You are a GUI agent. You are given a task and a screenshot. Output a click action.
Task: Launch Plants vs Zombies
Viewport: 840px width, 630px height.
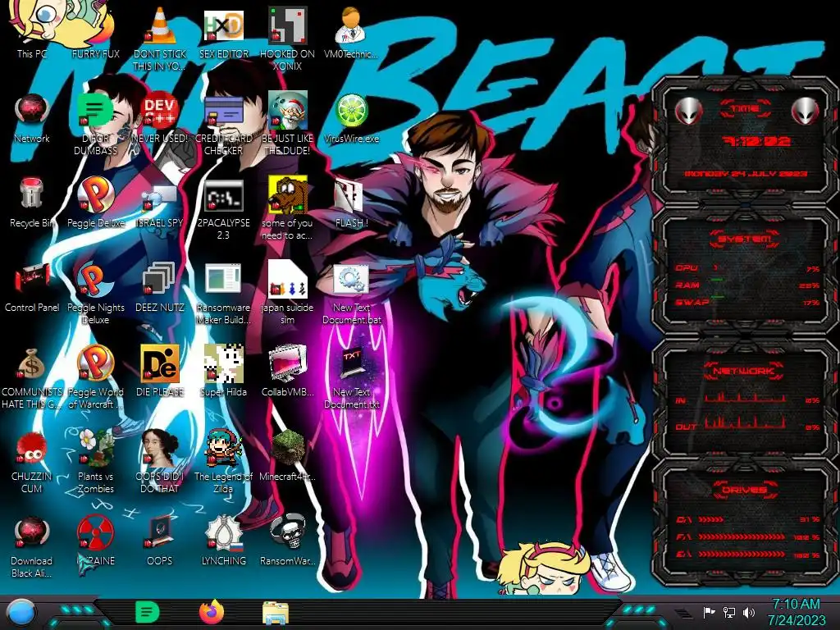95,463
